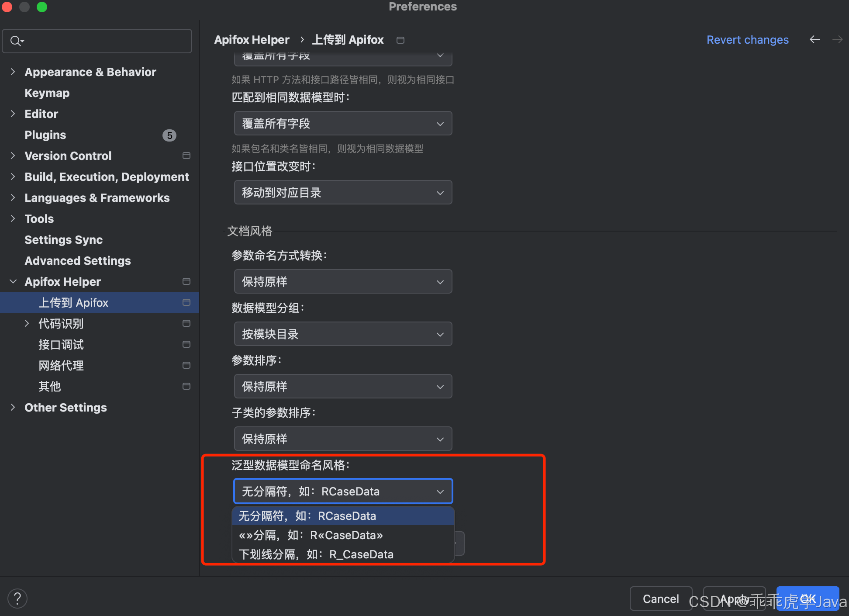Click the Plugins update count badge
Viewport: 849px width, 616px height.
coord(169,135)
